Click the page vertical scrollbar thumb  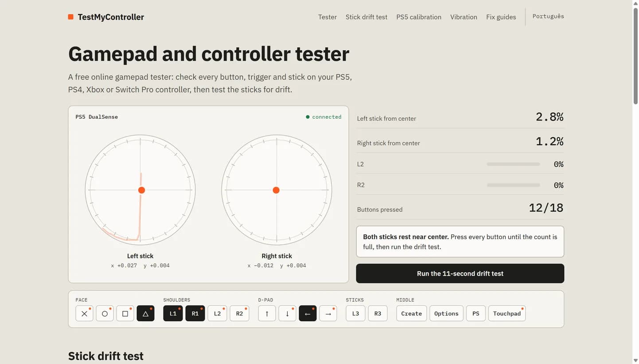pos(635,55)
